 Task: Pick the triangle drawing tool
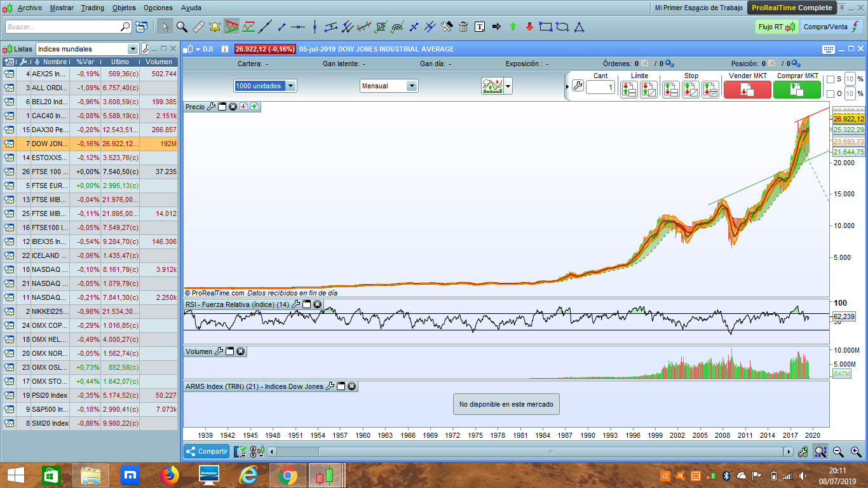pyautogui.click(x=579, y=27)
